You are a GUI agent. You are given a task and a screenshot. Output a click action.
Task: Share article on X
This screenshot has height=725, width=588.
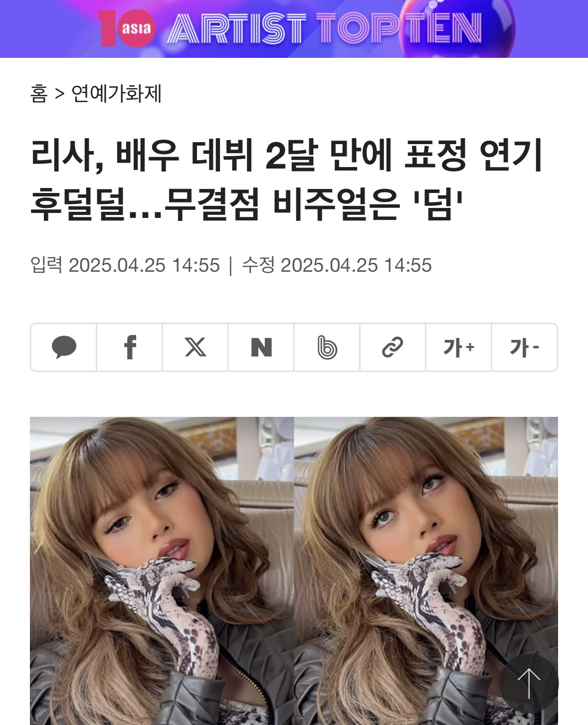coord(196,348)
